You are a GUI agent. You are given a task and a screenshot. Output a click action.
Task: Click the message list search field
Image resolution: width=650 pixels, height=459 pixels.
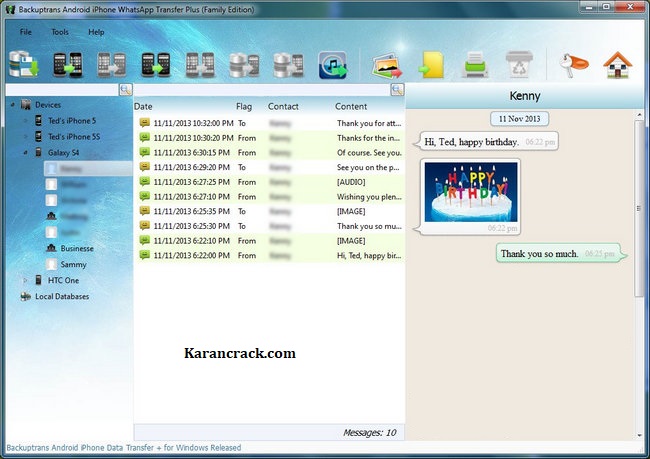click(x=262, y=90)
